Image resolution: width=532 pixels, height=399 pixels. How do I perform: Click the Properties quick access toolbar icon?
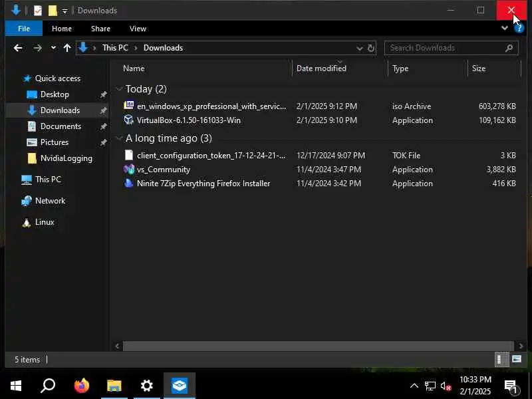pyautogui.click(x=38, y=11)
